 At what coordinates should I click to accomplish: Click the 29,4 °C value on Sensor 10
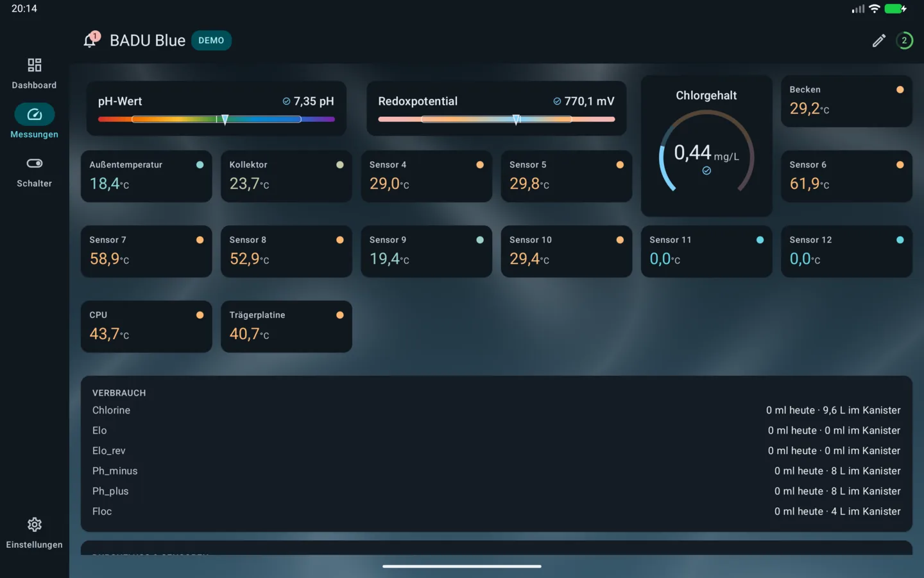coord(529,259)
